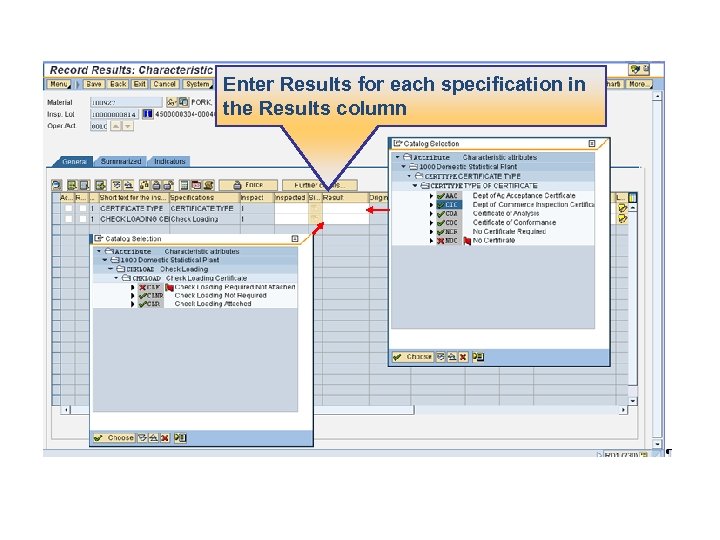The height and width of the screenshot is (540, 720).
Task: Expand the COA Certificate of Analysis code
Action: click(x=432, y=214)
